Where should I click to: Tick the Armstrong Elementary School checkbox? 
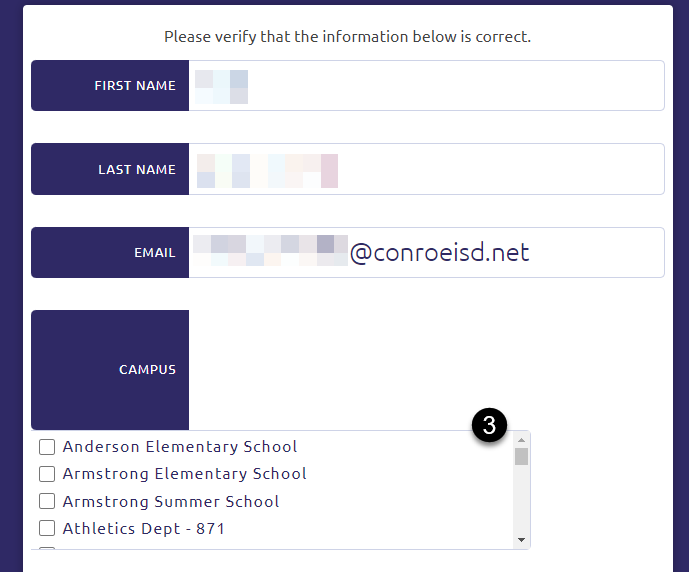(x=46, y=473)
